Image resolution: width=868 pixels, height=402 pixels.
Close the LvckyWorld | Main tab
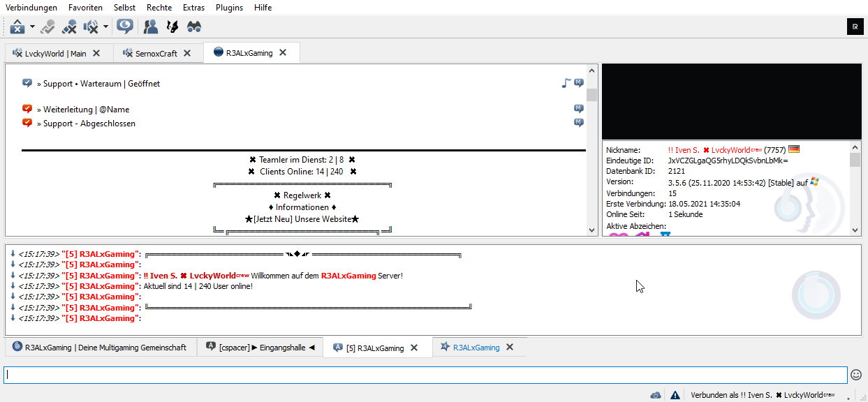[x=96, y=53]
